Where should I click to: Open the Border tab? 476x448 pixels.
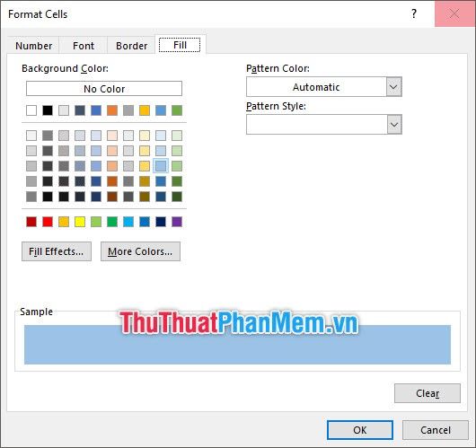click(131, 46)
